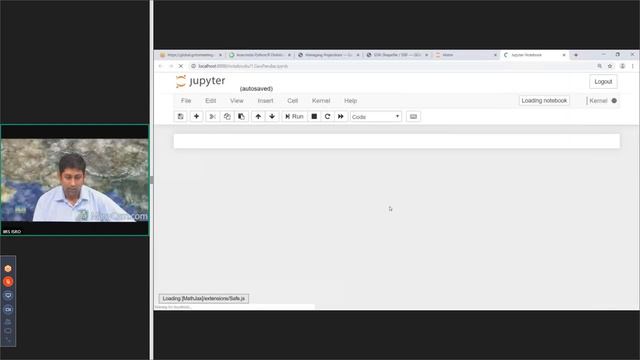
Task: Switch to the Managing Projections browser tab
Action: coord(328,55)
